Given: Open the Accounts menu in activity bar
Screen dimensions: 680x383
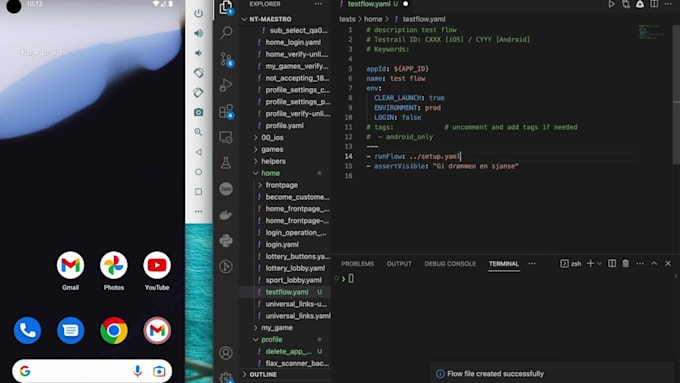Looking at the screenshot, I should 226,353.
